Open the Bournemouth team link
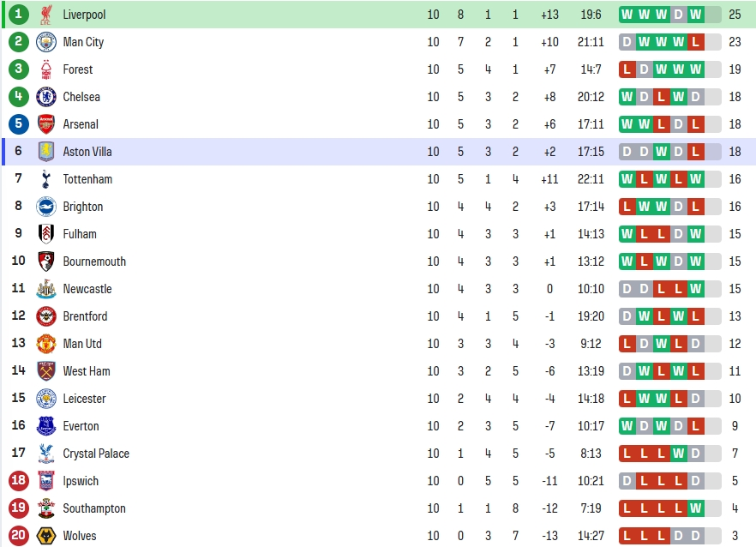This screenshot has height=547, width=756. (94, 261)
